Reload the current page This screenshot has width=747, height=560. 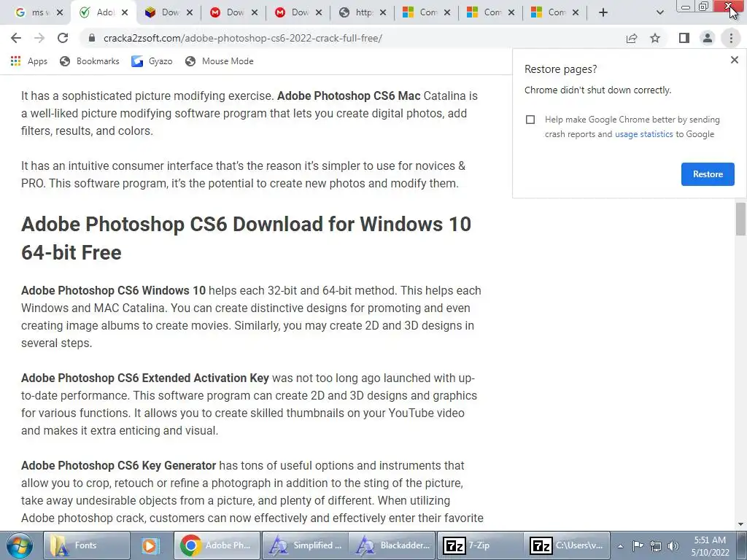tap(63, 38)
